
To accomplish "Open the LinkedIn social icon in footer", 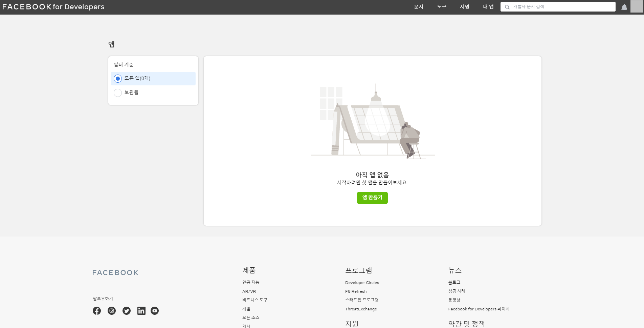I will pos(141,311).
